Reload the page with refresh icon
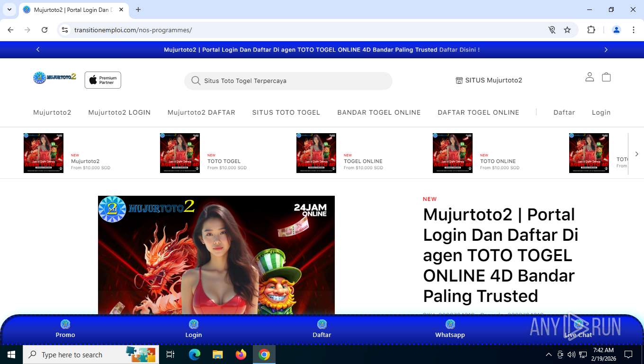This screenshot has height=364, width=644. 45,30
